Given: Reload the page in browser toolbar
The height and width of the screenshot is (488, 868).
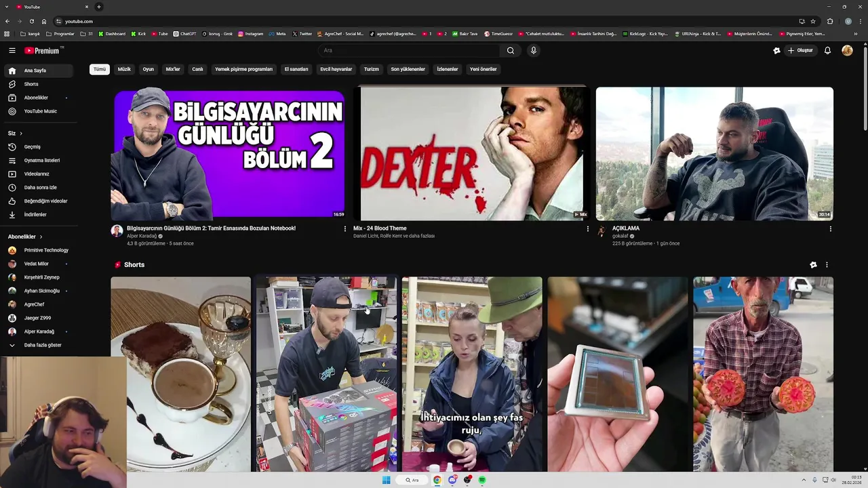Looking at the screenshot, I should tap(31, 21).
